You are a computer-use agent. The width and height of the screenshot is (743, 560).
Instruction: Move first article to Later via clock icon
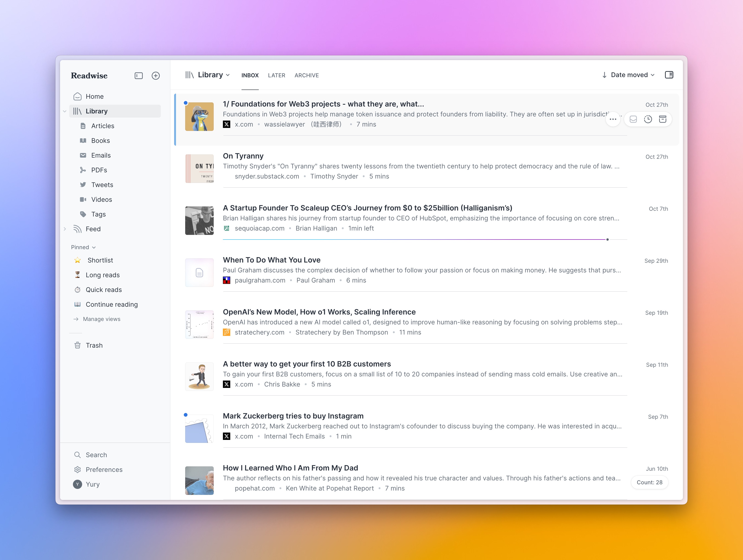click(x=648, y=119)
